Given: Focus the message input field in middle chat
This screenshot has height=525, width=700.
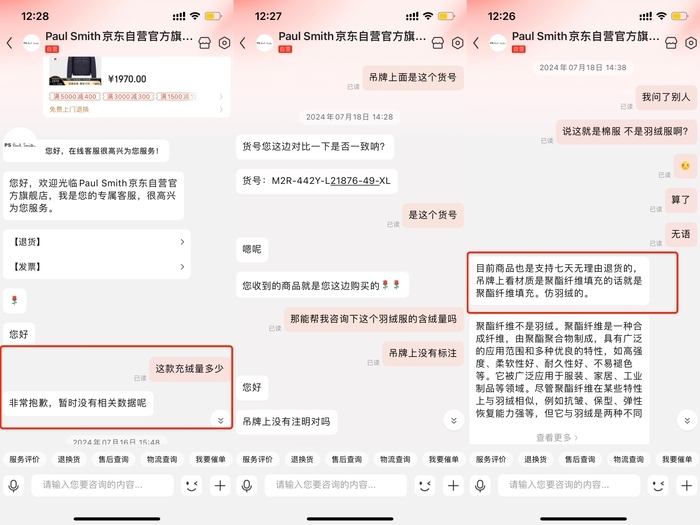Looking at the screenshot, I should [336, 485].
